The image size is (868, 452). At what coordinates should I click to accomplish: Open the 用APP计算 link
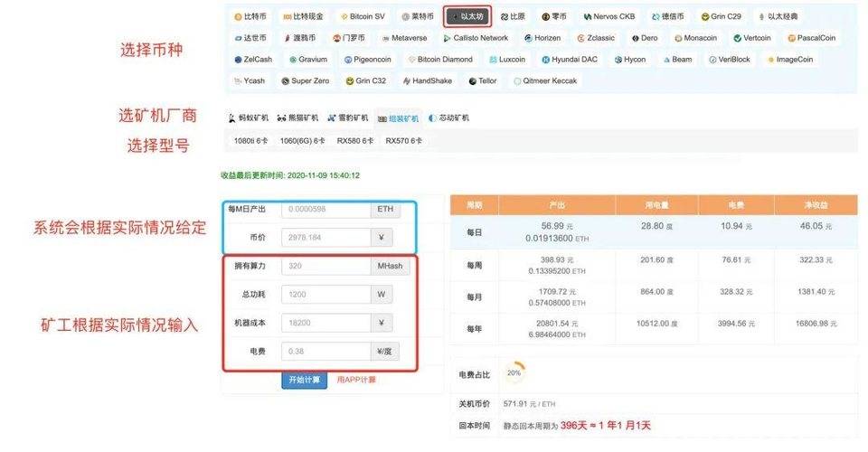356,381
